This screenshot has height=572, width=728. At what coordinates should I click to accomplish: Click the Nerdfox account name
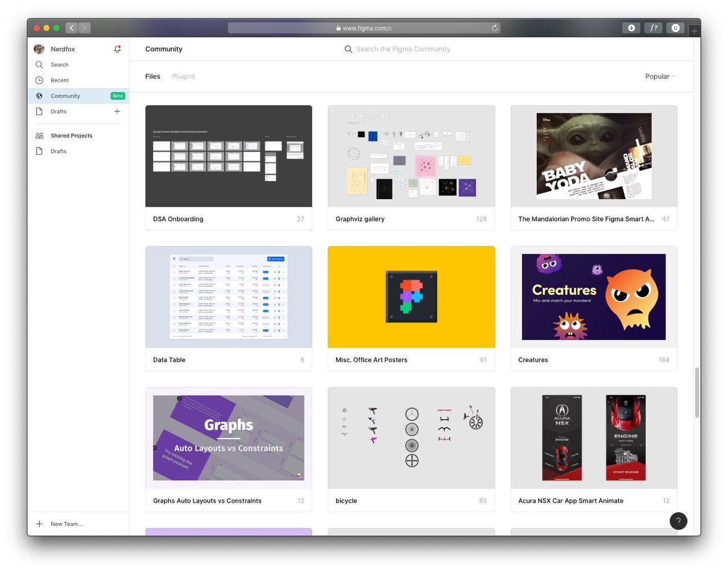(63, 49)
